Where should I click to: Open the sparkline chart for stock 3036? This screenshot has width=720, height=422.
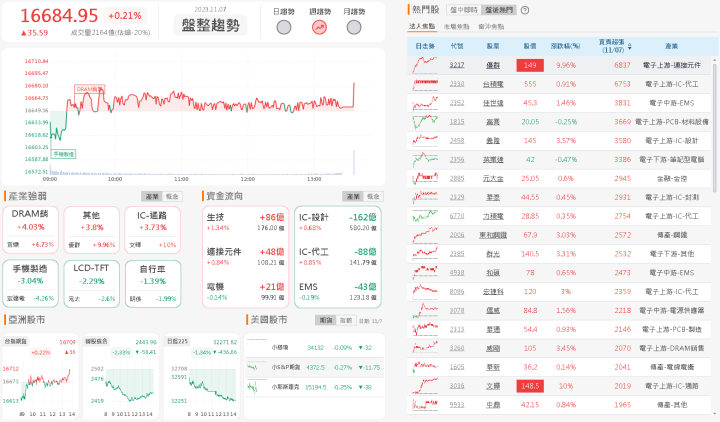pyautogui.click(x=425, y=386)
